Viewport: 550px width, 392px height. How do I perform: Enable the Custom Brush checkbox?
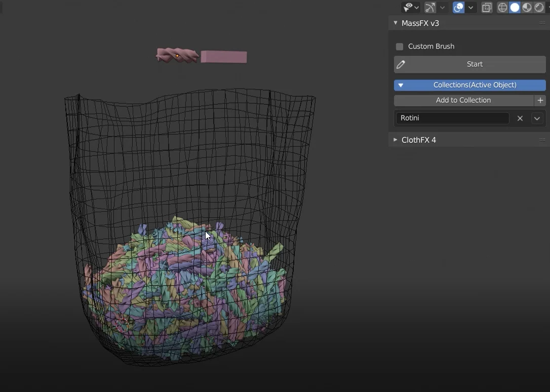coord(400,46)
